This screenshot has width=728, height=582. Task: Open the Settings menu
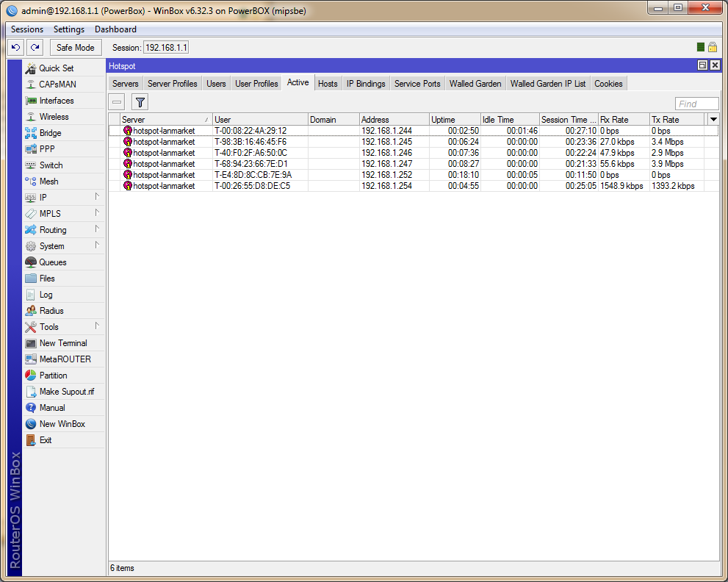click(69, 29)
